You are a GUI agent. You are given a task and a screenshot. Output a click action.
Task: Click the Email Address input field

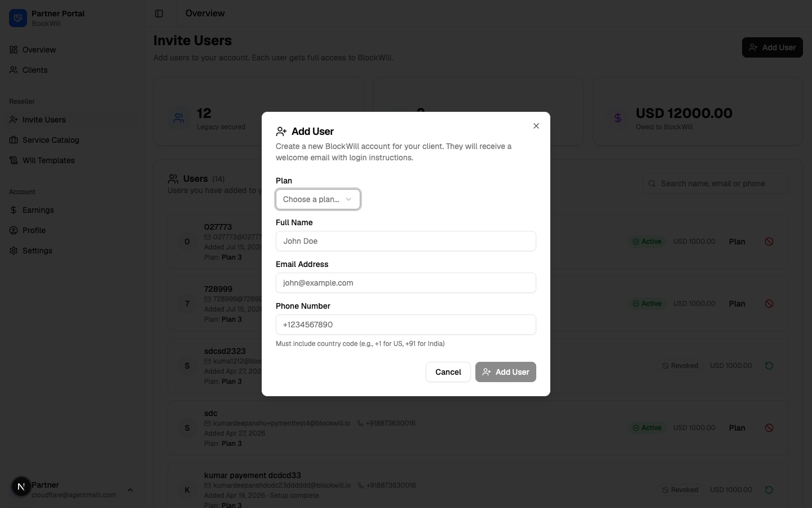tap(406, 283)
